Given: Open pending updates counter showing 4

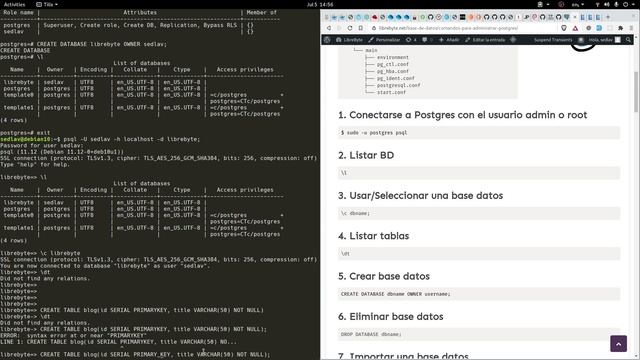Looking at the screenshot, I should click(x=411, y=40).
